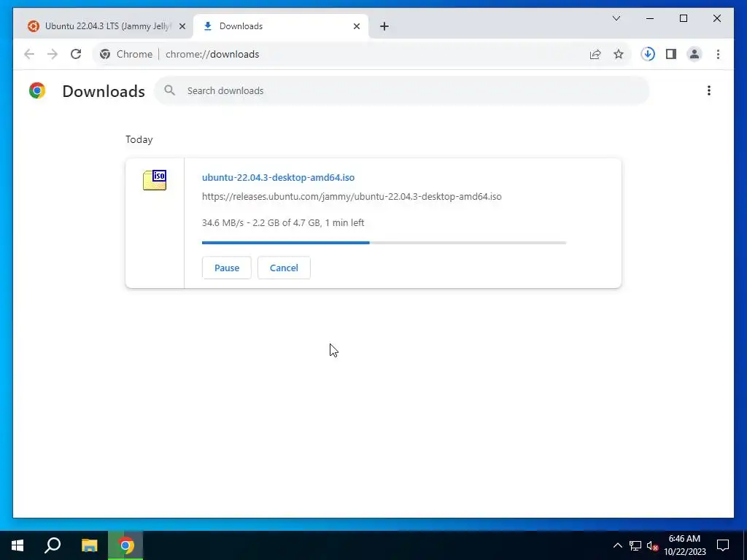Click the browser back arrow
This screenshot has width=747, height=560.
29,54
